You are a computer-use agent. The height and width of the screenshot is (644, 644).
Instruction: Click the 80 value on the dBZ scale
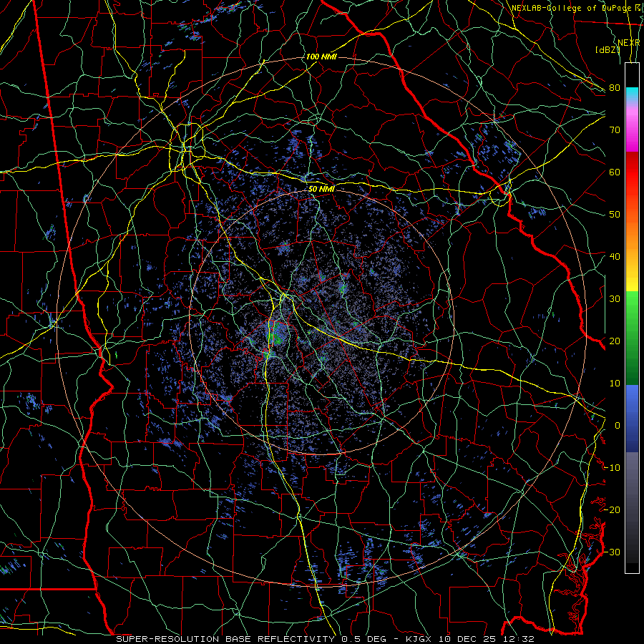click(615, 87)
